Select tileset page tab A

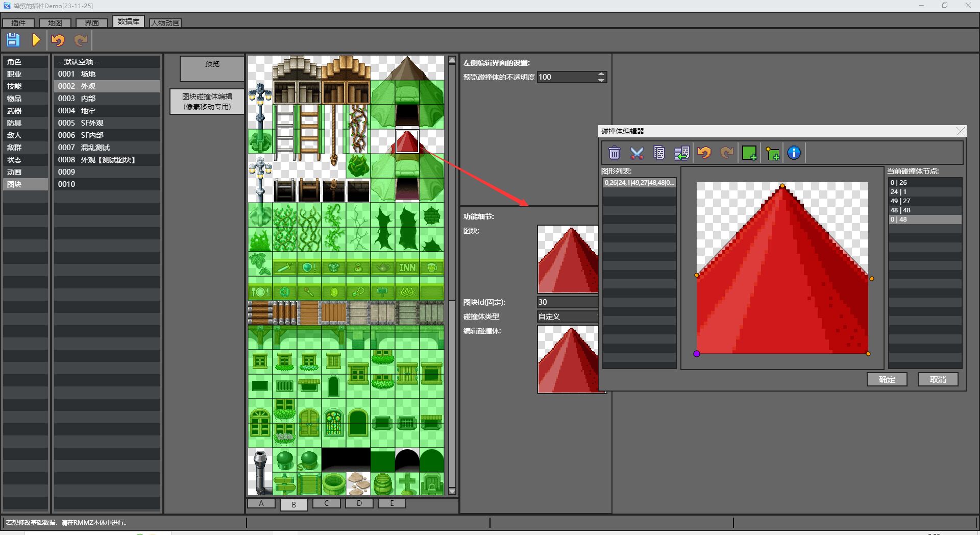(261, 503)
